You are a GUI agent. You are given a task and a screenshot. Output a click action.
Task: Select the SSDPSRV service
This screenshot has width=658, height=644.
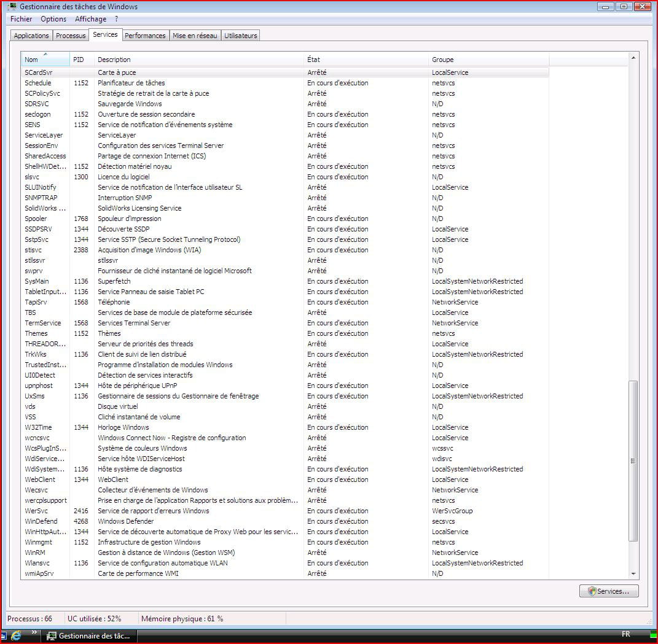[x=285, y=230]
